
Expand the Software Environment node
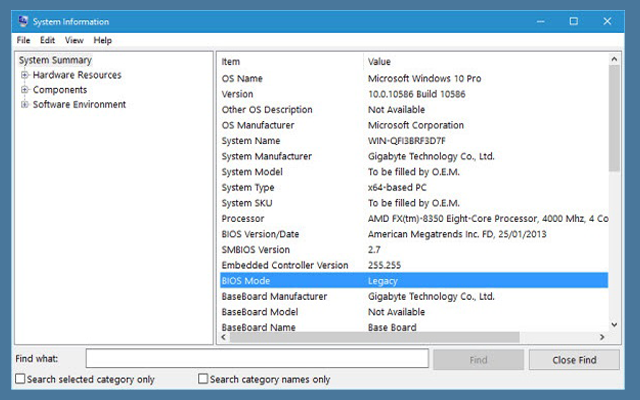[x=24, y=105]
